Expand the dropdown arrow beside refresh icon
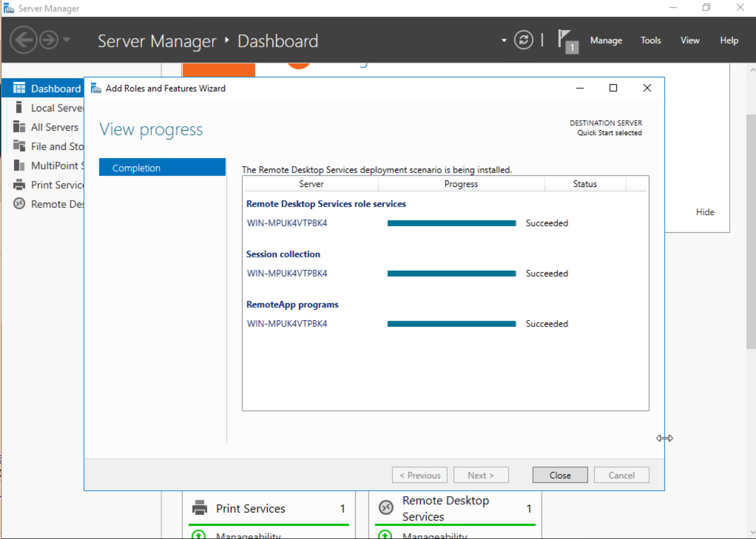Image resolution: width=756 pixels, height=539 pixels. 504,40
